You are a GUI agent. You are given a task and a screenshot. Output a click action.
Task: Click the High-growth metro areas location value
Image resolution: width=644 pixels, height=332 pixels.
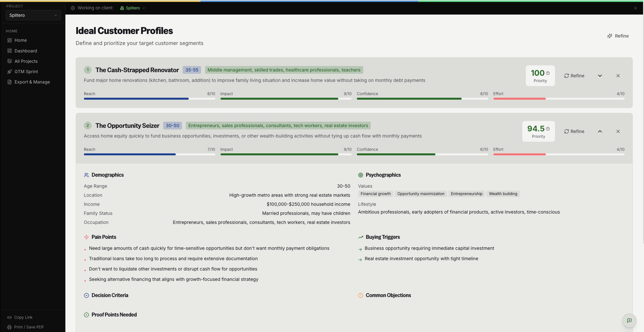click(x=289, y=195)
